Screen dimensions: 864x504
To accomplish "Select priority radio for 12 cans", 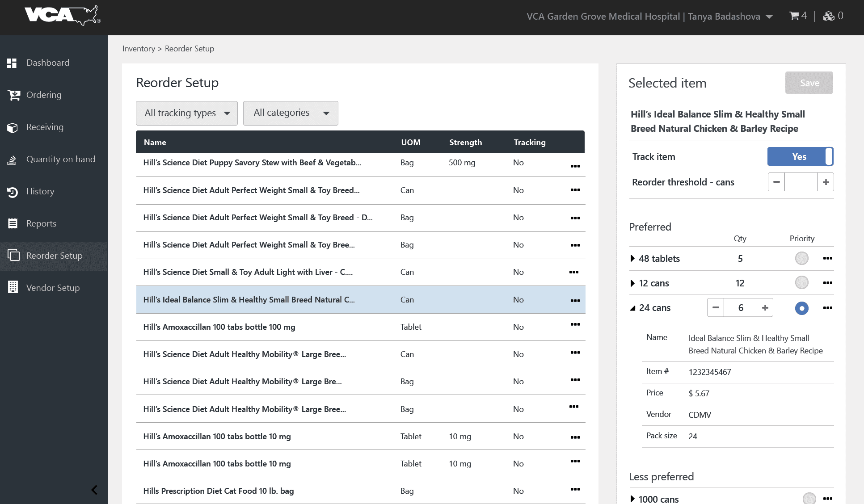I will point(802,282).
